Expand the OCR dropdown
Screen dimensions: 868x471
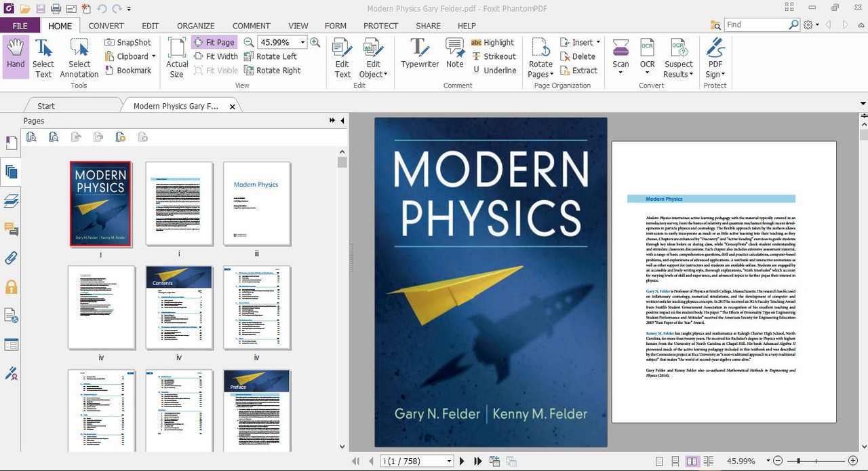click(x=648, y=73)
